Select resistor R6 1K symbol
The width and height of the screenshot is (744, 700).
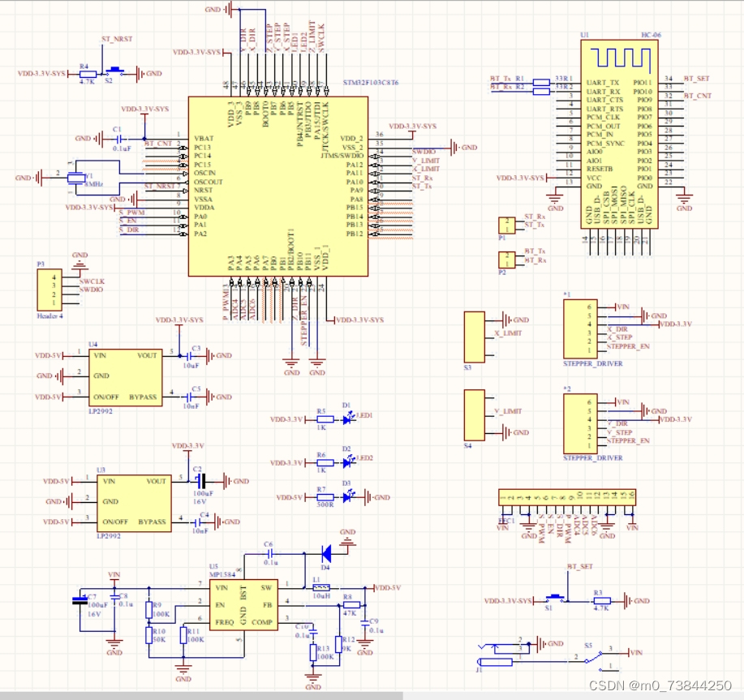pyautogui.click(x=325, y=463)
